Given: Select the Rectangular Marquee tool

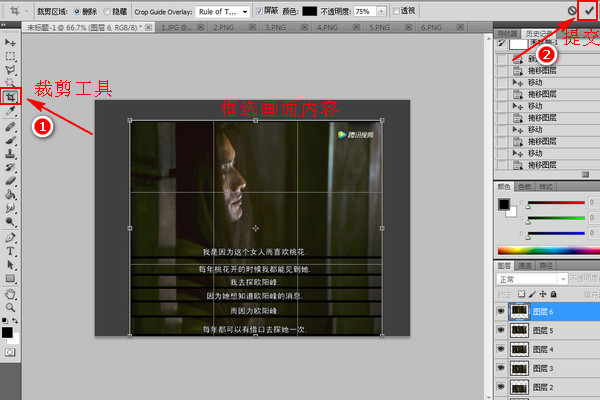Looking at the screenshot, I should pyautogui.click(x=10, y=56).
